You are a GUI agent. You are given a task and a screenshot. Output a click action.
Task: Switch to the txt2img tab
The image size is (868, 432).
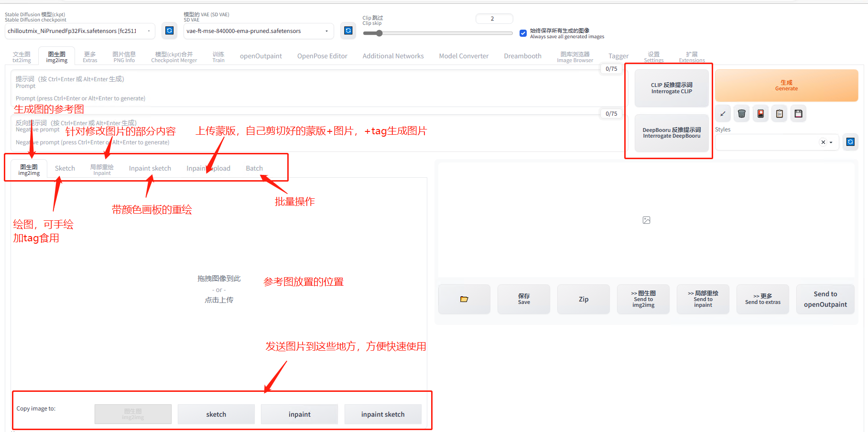[22, 57]
